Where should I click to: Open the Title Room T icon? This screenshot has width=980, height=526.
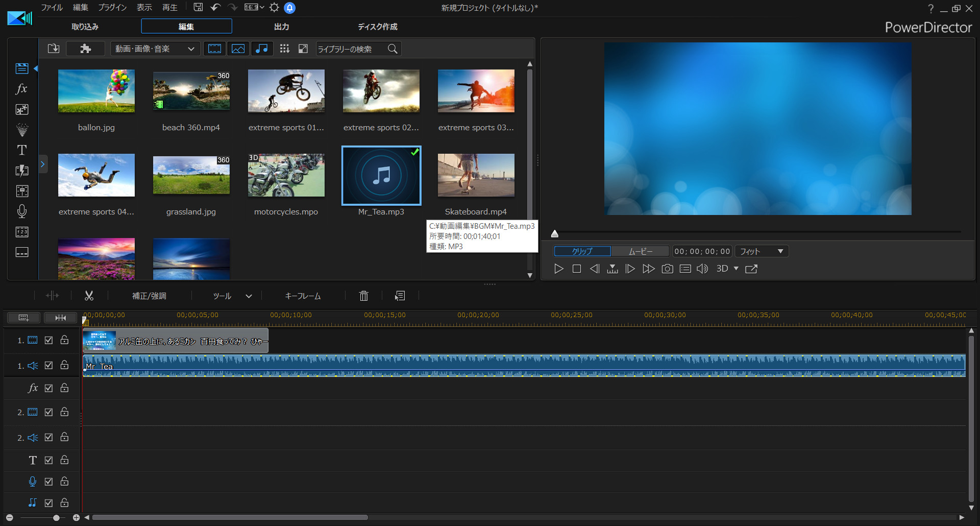coord(22,150)
